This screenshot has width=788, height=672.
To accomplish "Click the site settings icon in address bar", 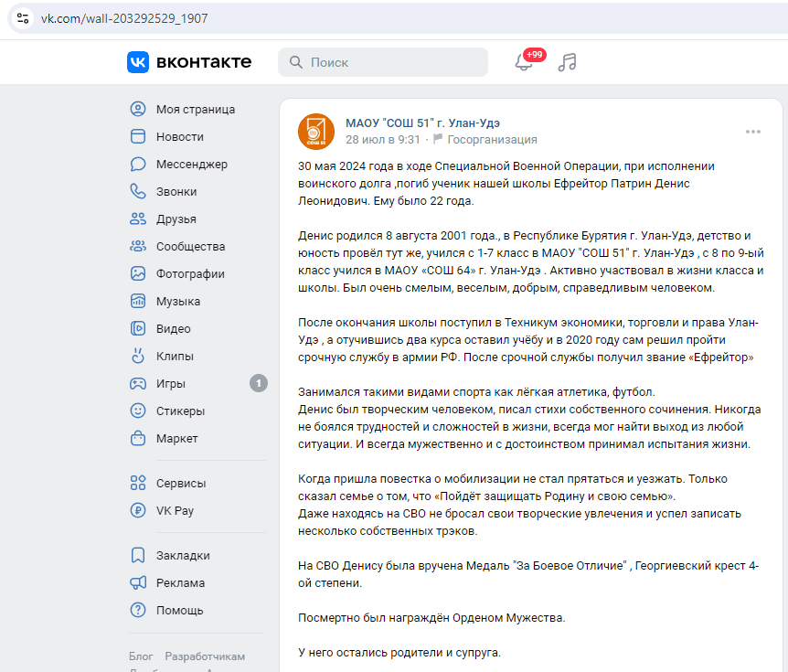I will click(23, 19).
